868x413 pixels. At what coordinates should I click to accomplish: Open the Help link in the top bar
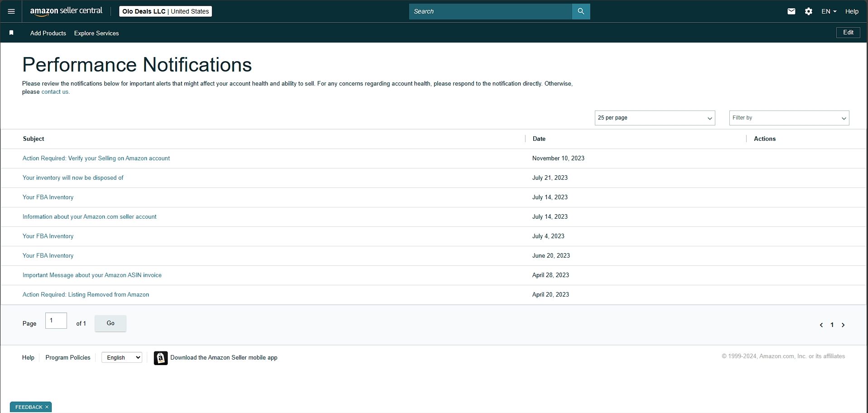[x=852, y=11]
